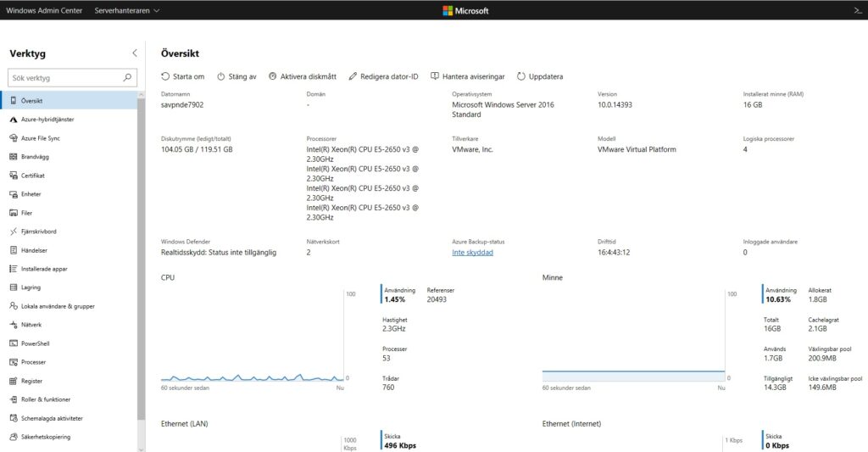Screen dimensions: 868x452
Task: Open Lokala användare & grupper icon
Action: (14, 306)
